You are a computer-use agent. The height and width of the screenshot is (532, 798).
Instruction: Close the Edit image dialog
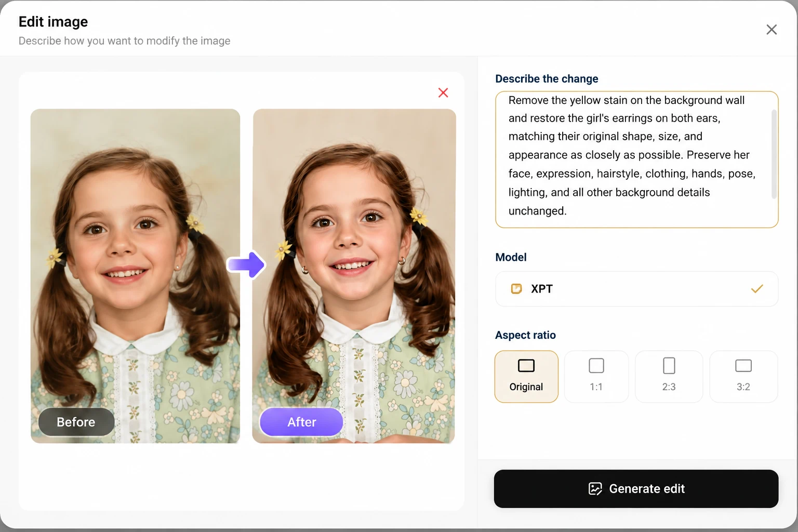[772, 30]
